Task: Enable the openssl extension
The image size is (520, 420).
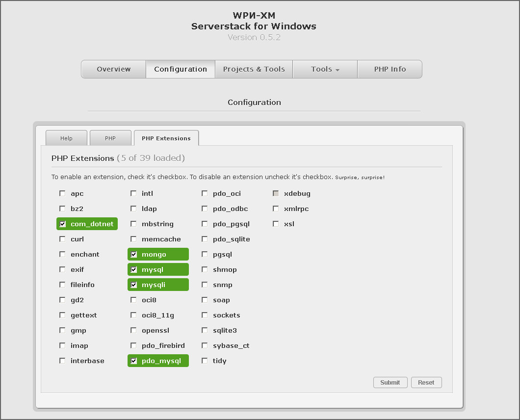Action: [133, 330]
